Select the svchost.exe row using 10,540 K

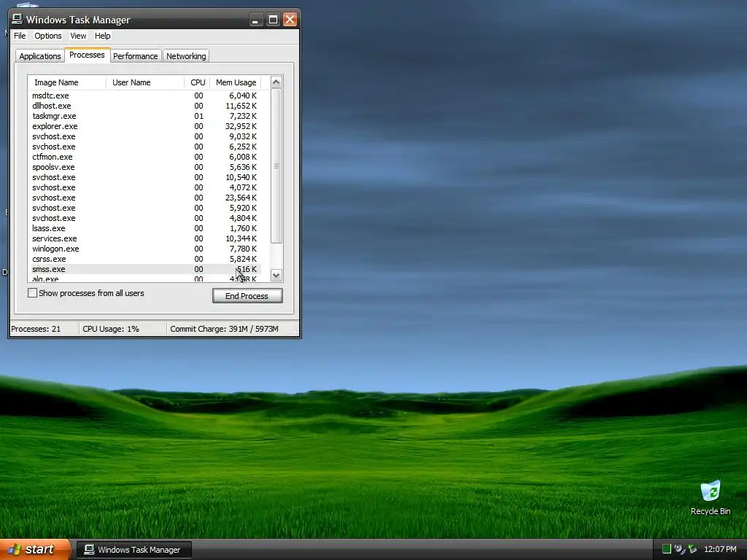[x=144, y=178]
